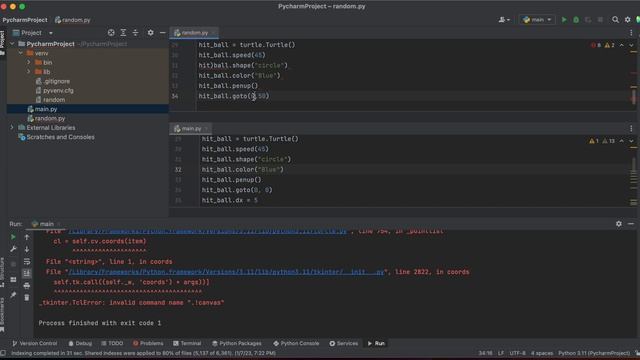Change UTF-8 file encoding in status bar
The height and width of the screenshot is (360, 640).
tap(518, 353)
